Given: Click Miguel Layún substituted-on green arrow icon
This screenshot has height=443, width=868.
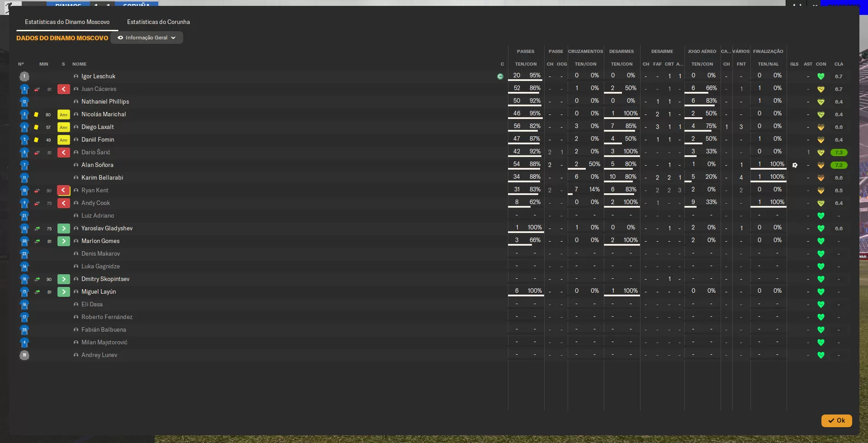Looking at the screenshot, I should 64,292.
